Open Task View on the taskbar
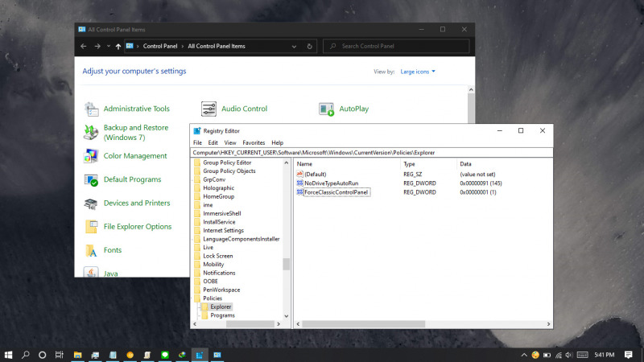Image resolution: width=644 pixels, height=362 pixels. pos(59,355)
